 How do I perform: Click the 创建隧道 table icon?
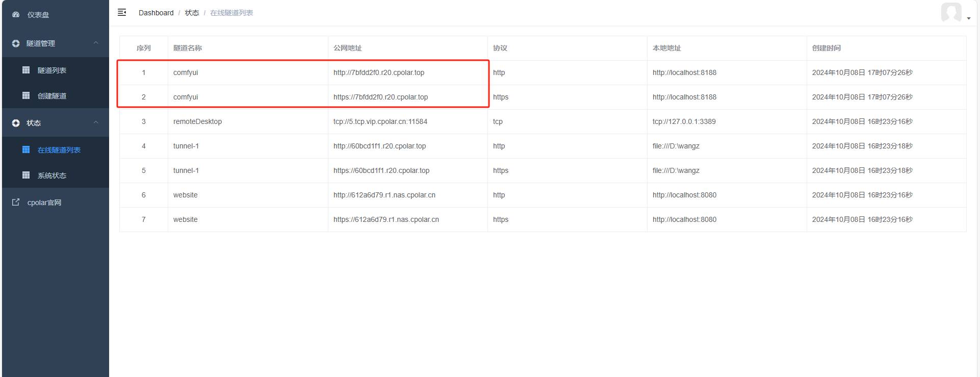26,95
